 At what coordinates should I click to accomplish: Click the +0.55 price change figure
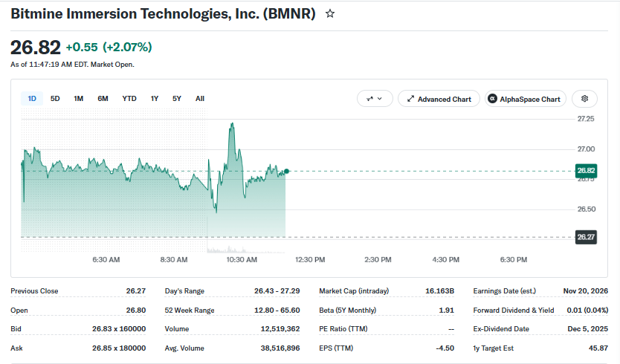click(x=82, y=47)
